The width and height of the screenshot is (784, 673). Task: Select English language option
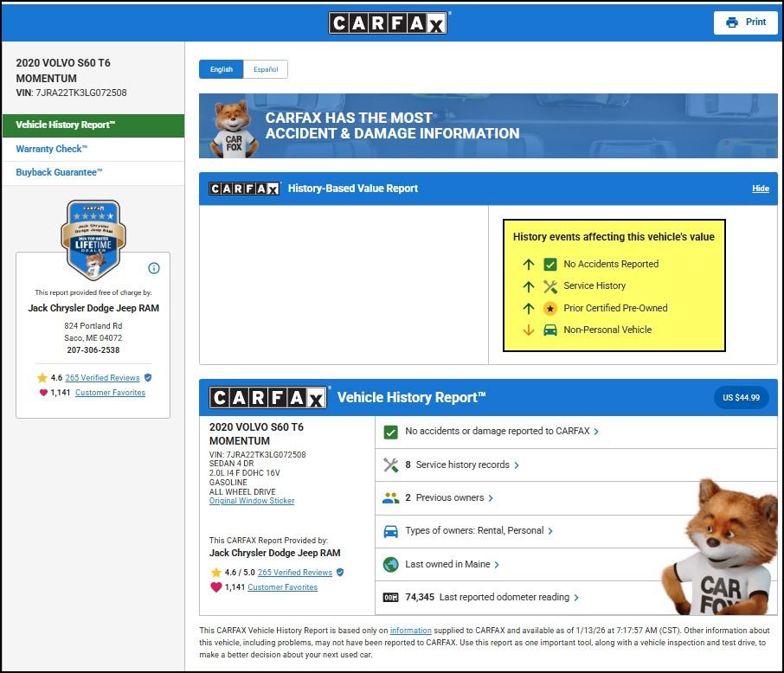click(221, 69)
